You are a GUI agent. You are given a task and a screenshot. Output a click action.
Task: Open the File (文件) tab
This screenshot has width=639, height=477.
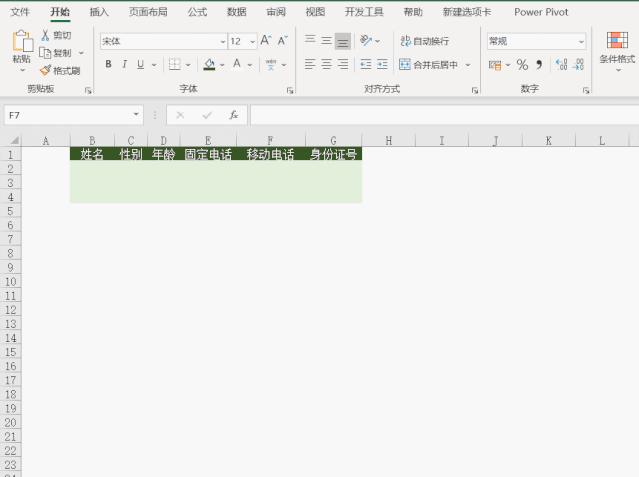coord(20,12)
